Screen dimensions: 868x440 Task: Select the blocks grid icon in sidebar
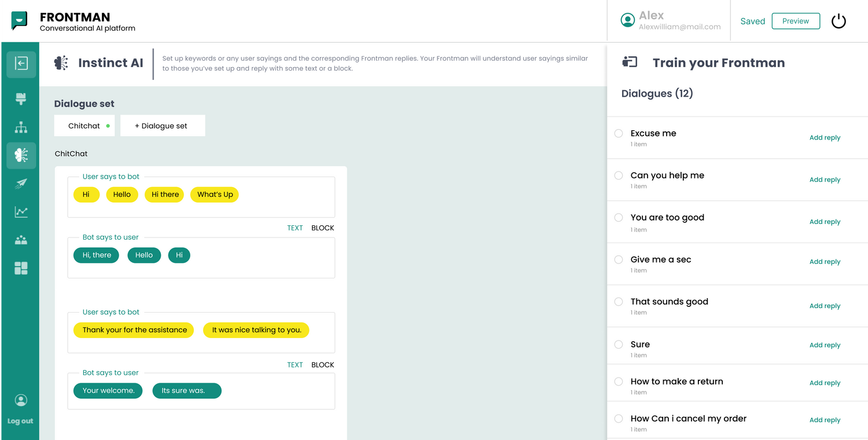(21, 268)
